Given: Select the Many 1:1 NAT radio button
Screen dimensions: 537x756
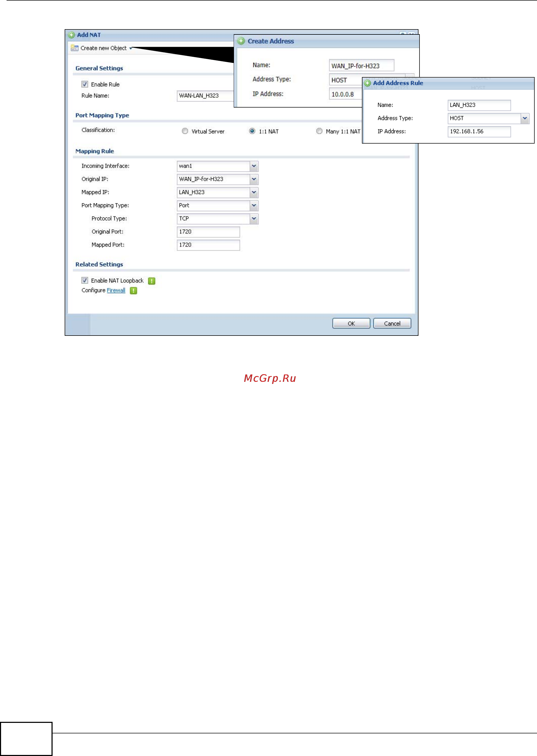Looking at the screenshot, I should point(319,131).
